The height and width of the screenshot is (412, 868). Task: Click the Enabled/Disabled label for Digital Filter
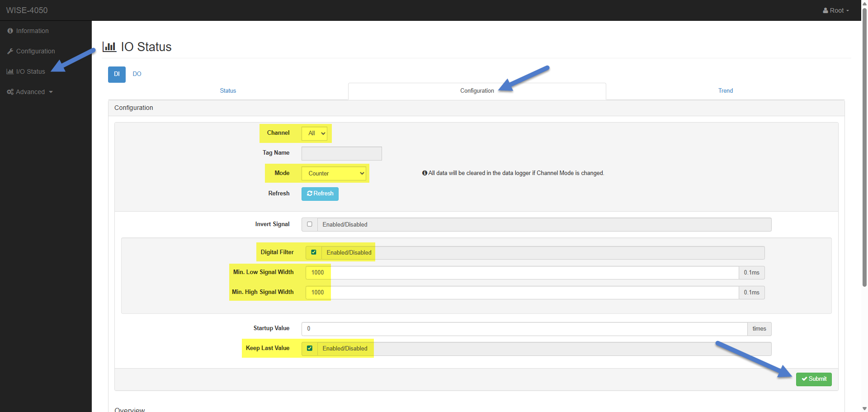pyautogui.click(x=349, y=253)
